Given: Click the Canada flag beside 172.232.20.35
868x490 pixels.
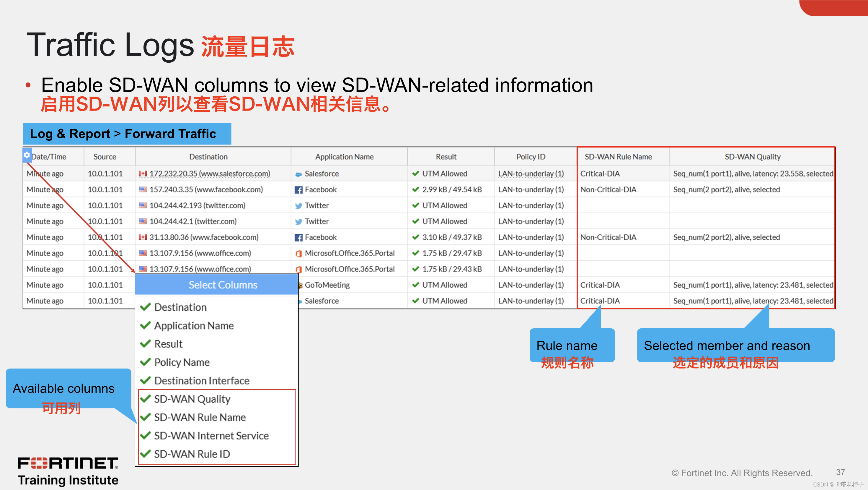Looking at the screenshot, I should (x=143, y=174).
